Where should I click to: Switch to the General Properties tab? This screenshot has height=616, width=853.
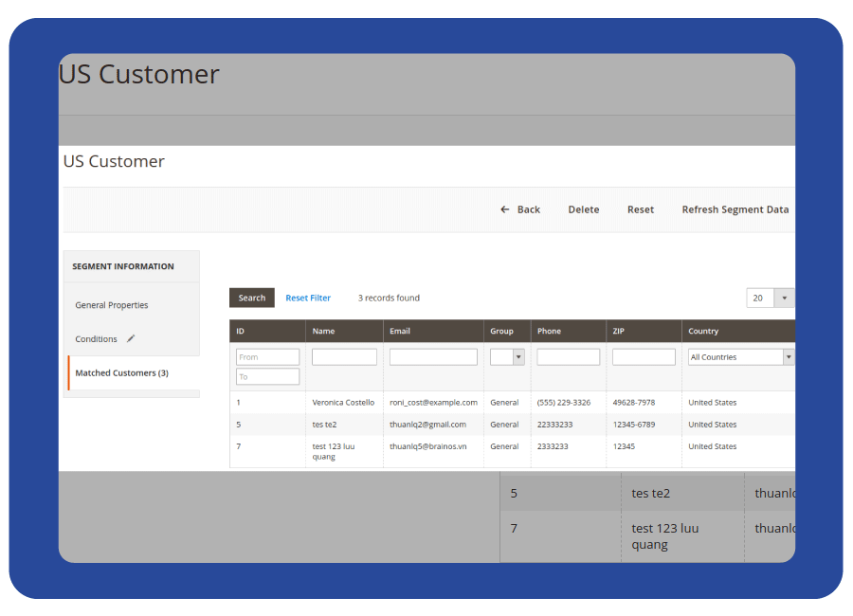pos(112,305)
